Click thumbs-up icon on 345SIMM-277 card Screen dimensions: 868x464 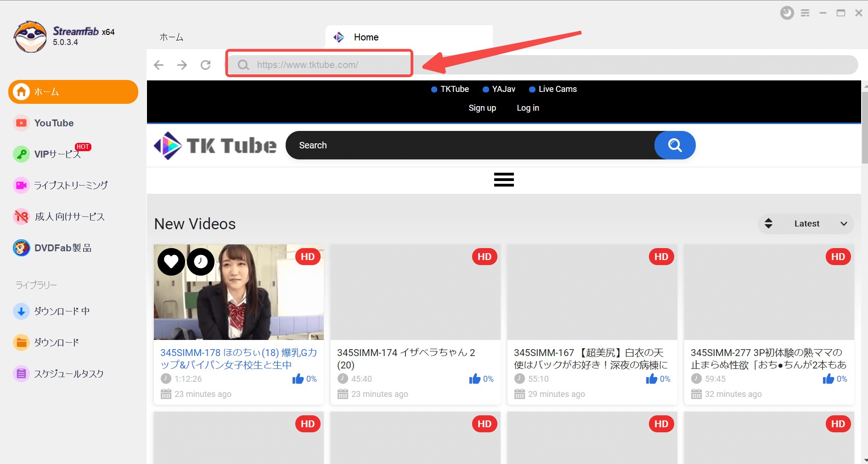pos(829,379)
